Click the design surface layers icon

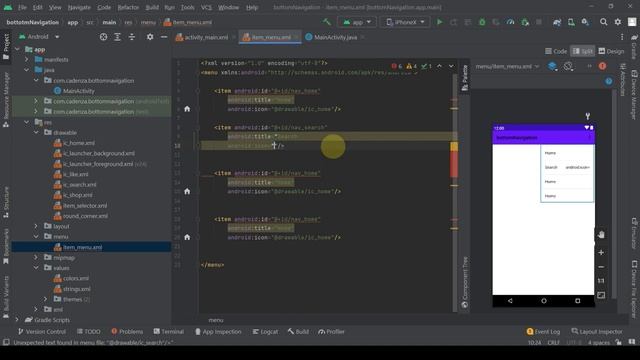pyautogui.click(x=552, y=66)
